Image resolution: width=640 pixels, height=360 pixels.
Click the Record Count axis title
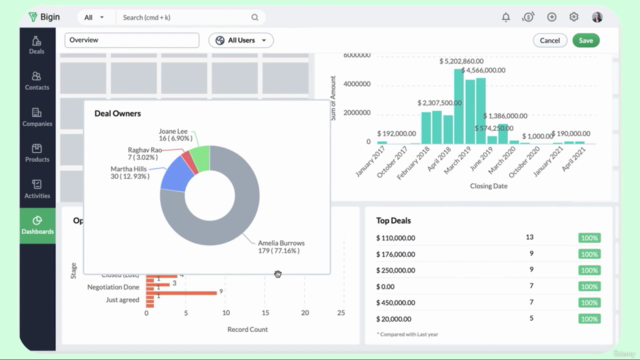247,329
